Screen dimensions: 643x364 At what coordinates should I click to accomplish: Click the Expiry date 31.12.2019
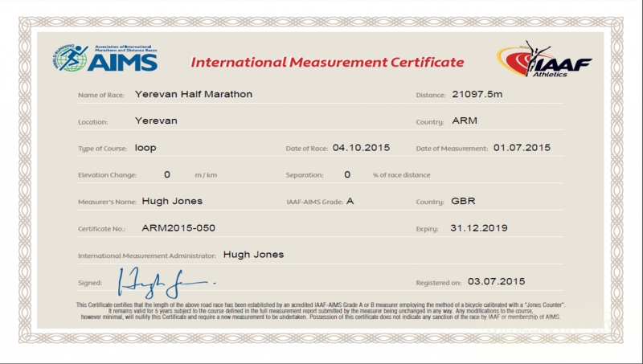coord(480,228)
